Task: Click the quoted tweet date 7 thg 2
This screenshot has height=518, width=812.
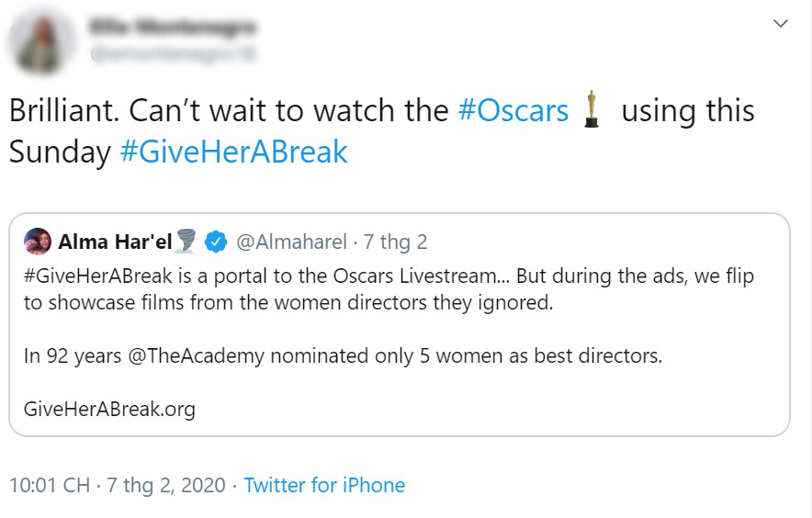Action: click(395, 242)
